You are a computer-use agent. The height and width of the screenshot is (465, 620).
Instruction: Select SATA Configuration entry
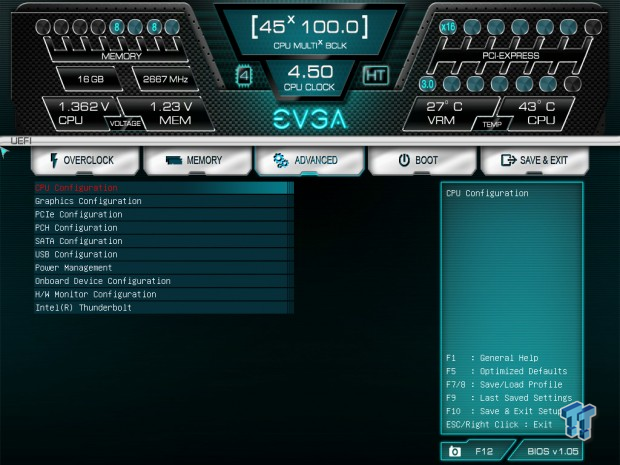click(x=164, y=241)
